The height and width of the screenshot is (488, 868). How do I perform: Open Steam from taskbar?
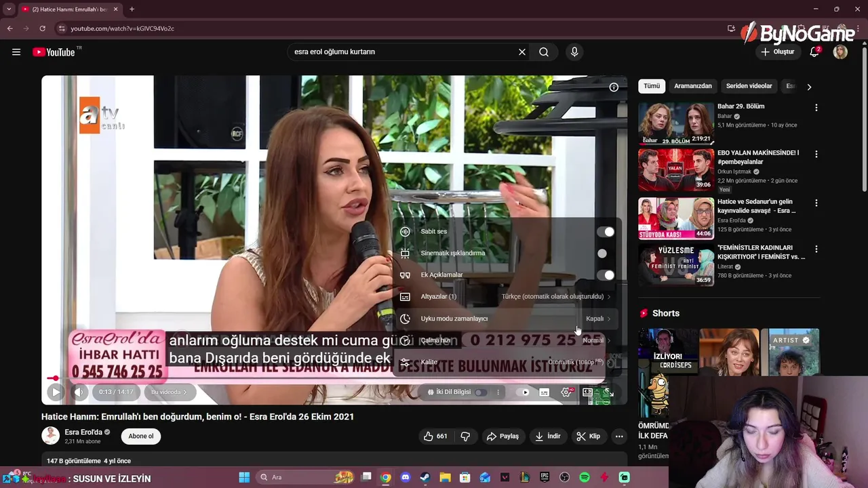coord(425,477)
